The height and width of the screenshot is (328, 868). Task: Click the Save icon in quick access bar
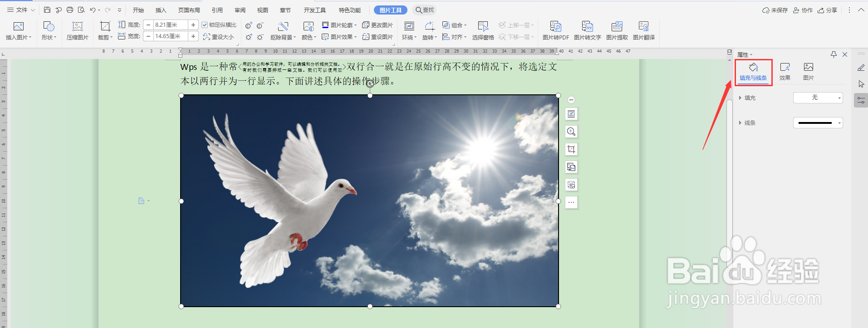(x=47, y=10)
